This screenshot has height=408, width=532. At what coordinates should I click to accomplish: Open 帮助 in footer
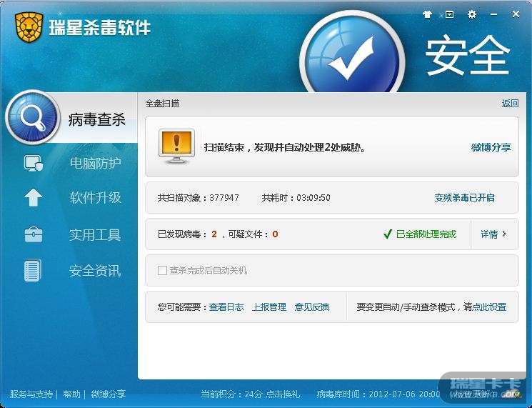click(x=71, y=394)
